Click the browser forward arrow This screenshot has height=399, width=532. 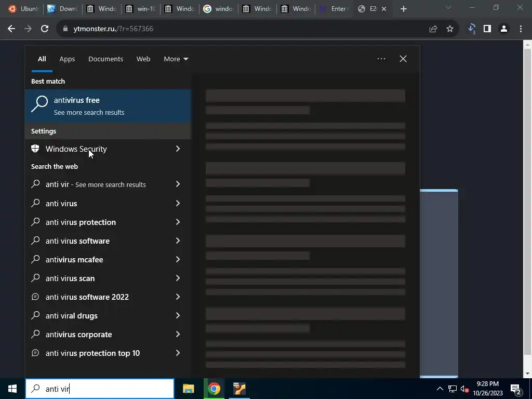click(28, 29)
